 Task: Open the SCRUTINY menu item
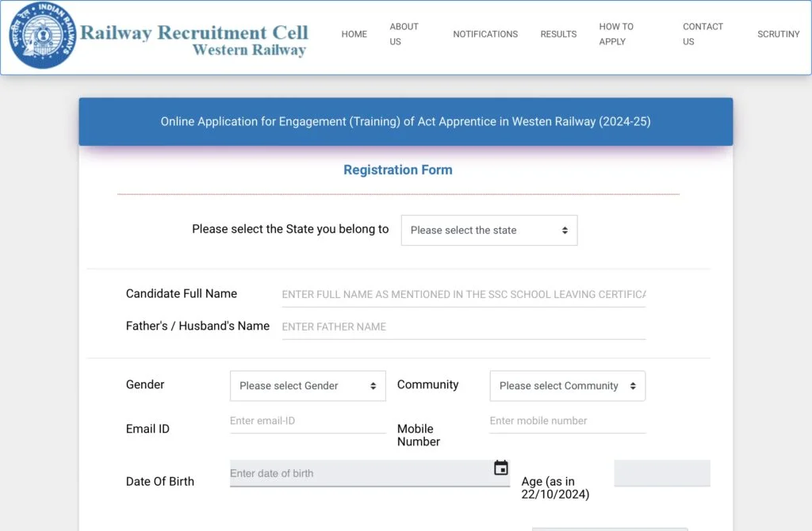click(x=779, y=34)
